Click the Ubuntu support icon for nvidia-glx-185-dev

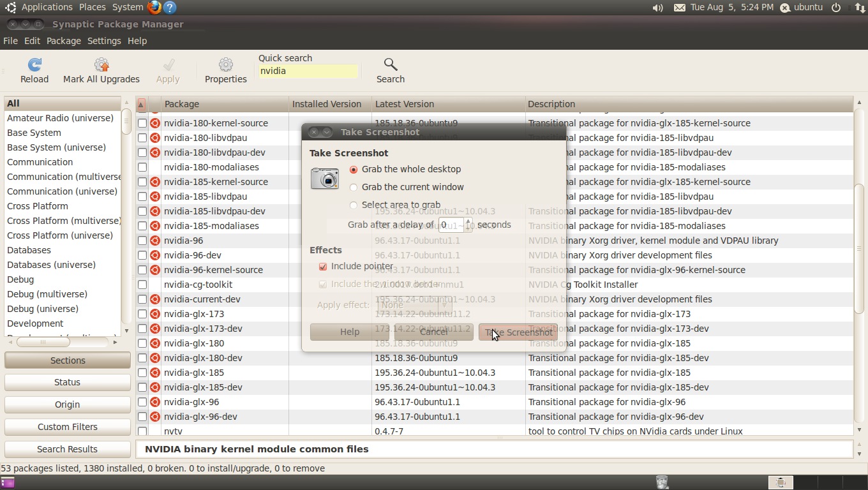(x=155, y=387)
